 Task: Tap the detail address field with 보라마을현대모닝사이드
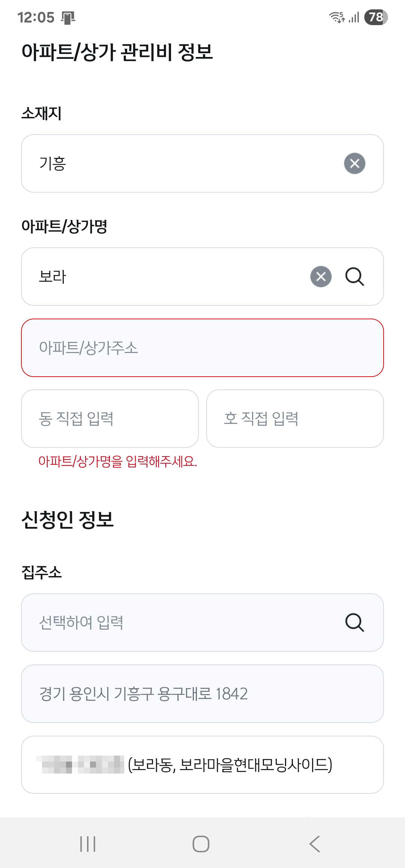202,765
